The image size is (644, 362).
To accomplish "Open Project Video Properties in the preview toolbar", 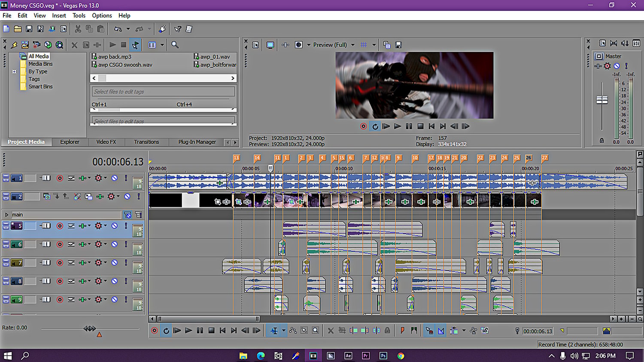I will tap(255, 45).
